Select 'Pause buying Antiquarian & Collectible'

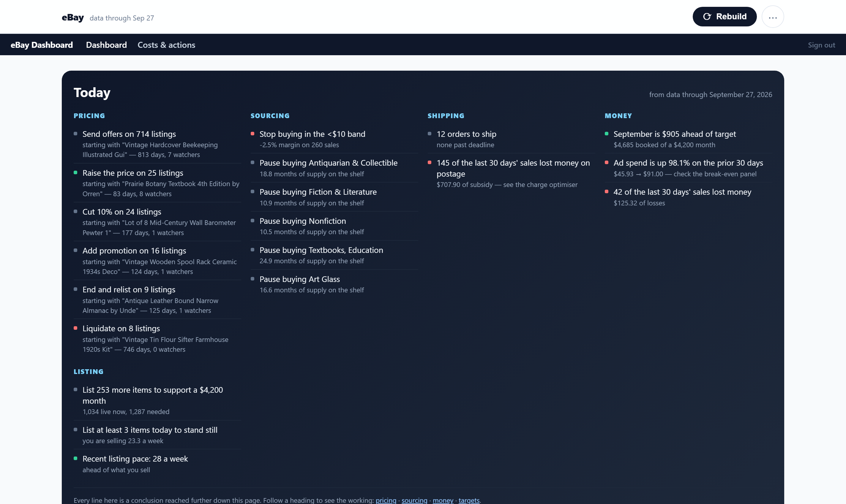click(x=328, y=163)
